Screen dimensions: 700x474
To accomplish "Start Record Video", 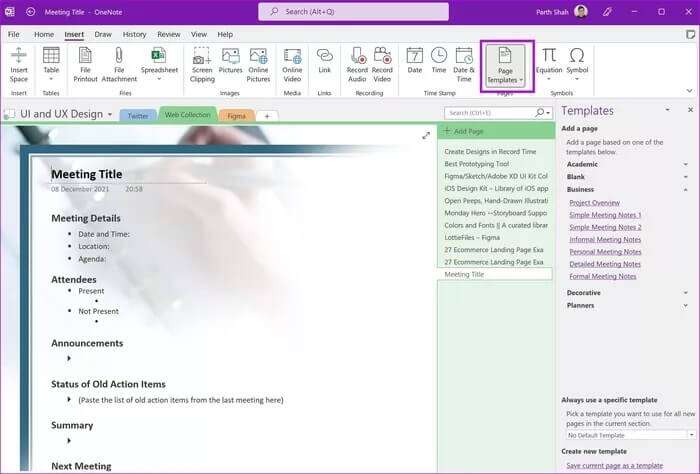I will pos(382,65).
